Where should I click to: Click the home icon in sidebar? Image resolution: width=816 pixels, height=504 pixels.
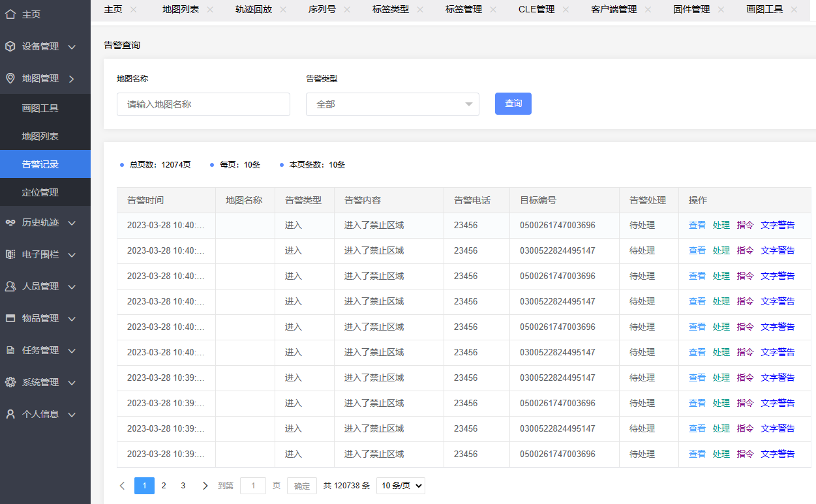pyautogui.click(x=10, y=14)
